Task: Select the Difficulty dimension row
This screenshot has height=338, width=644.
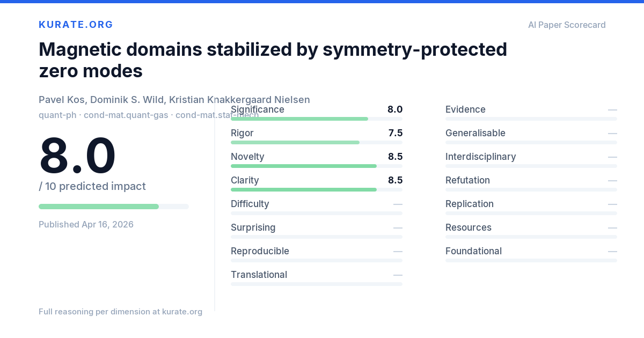Action: (x=317, y=207)
